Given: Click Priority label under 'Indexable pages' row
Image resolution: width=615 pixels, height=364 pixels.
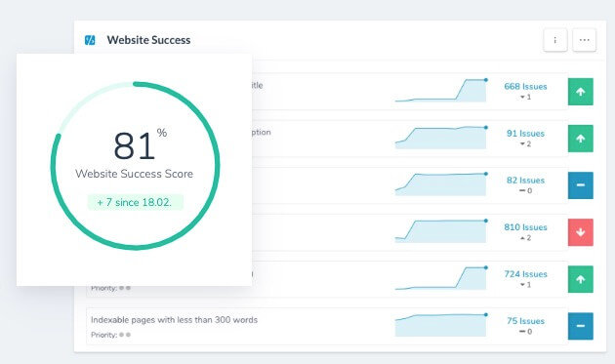Looking at the screenshot, I should coord(110,335).
